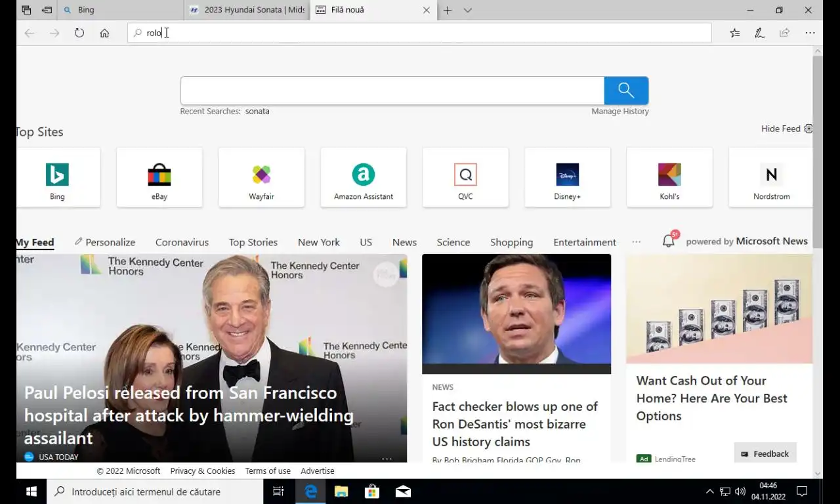Close the Filă nouă tab
840x504 pixels.
pos(427,10)
